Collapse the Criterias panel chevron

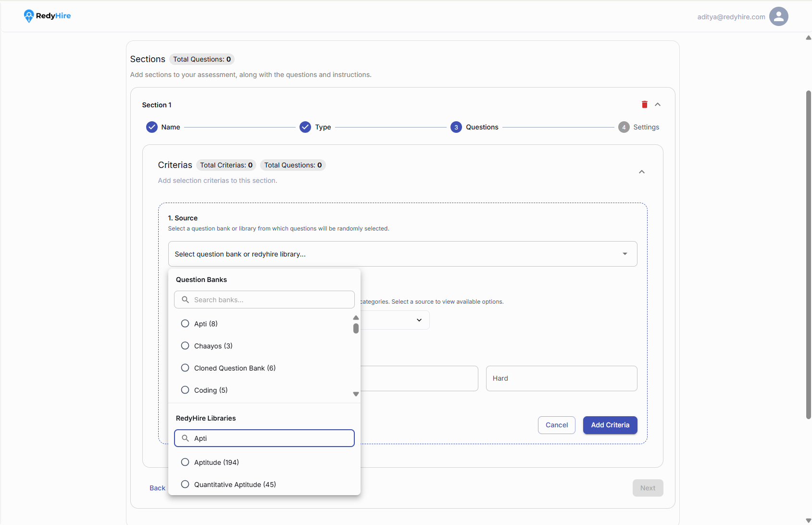(x=641, y=172)
